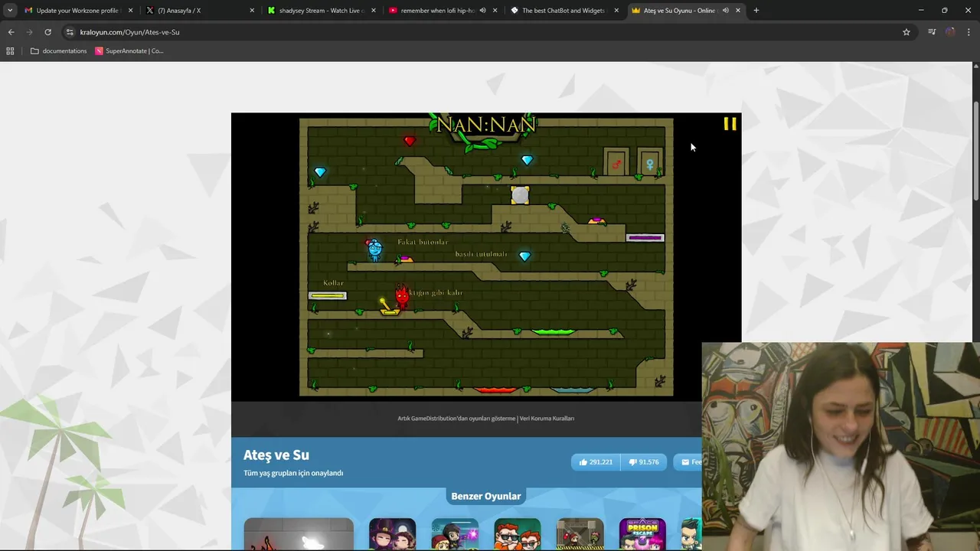Click the Ateş ve Su title text
Viewport: 980px width, 551px height.
276,455
